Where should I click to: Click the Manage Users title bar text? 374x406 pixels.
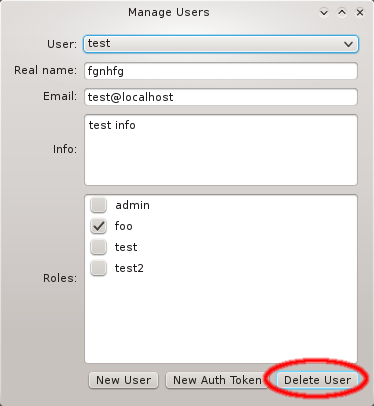coord(169,12)
